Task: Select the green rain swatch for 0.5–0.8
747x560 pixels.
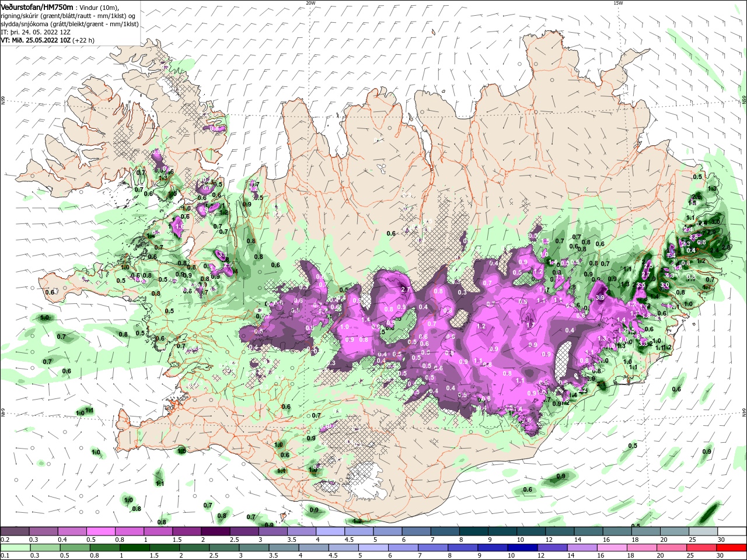Action: 75,548
